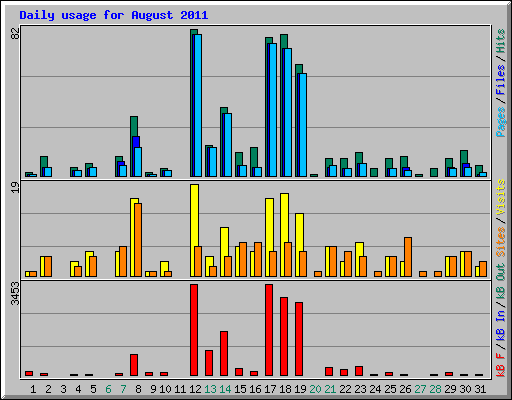Click the 'Sites' legend label

tap(501, 242)
